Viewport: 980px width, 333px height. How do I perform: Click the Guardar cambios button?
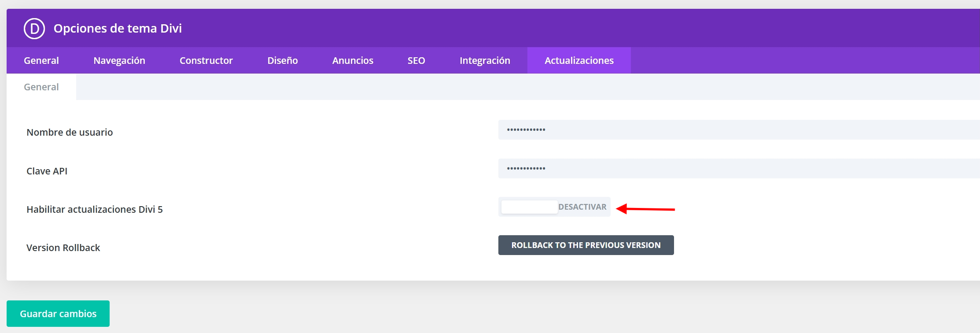point(58,314)
